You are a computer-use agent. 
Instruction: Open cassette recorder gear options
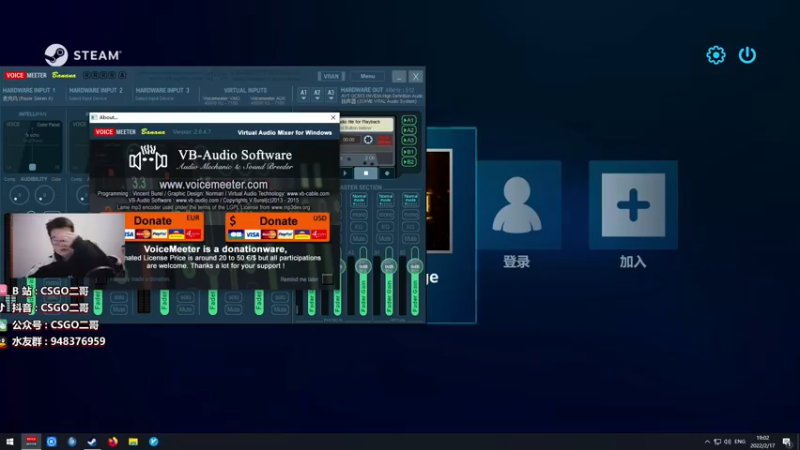[x=368, y=140]
